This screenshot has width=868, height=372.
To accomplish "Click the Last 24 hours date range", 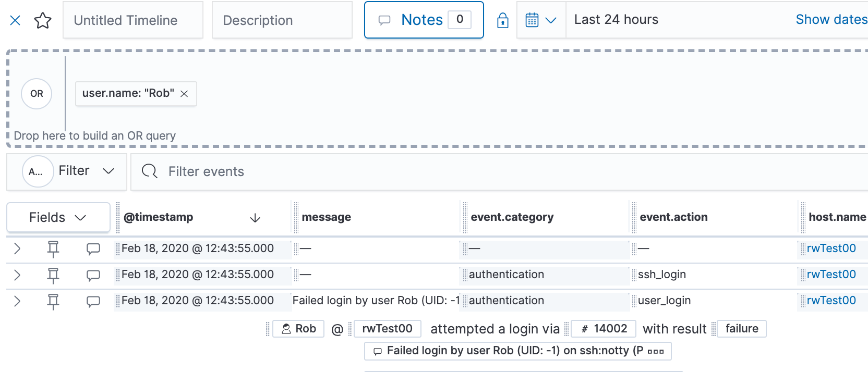I will 616,20.
